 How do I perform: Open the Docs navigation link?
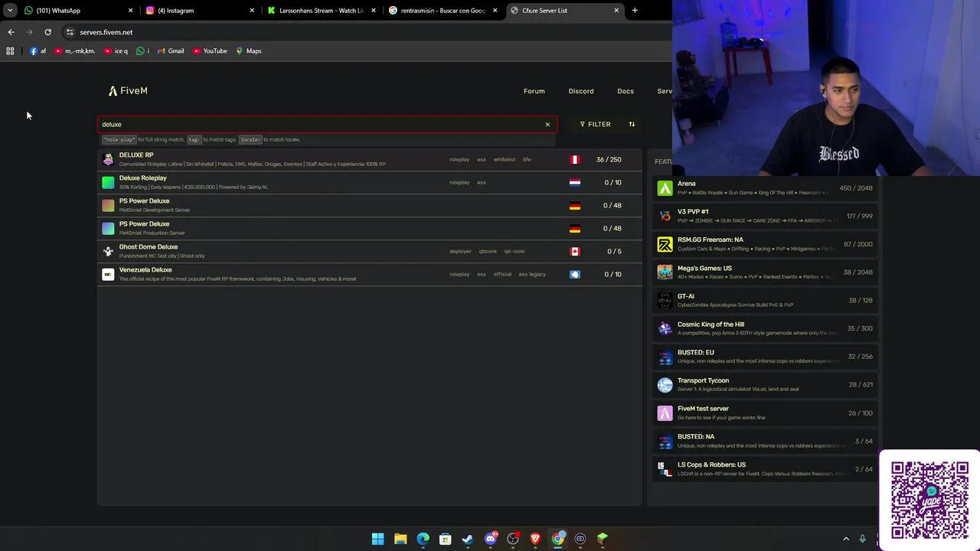626,91
